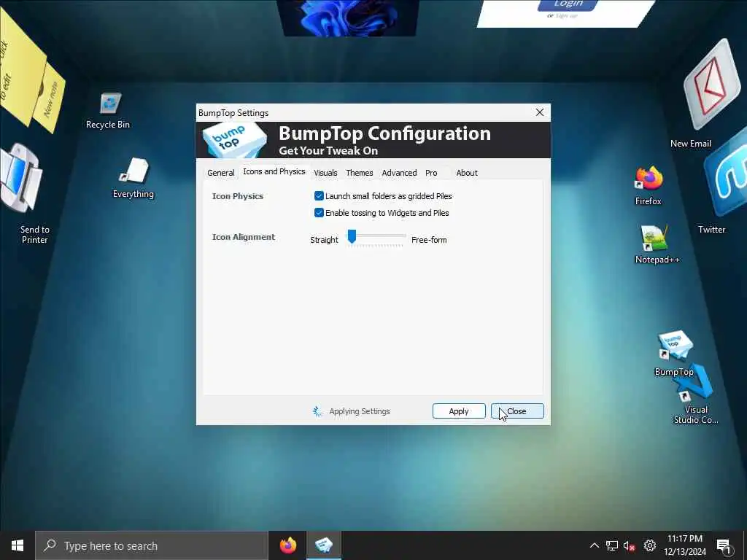Select the Firefox desktop icon
This screenshot has width=747, height=560.
coord(649,178)
